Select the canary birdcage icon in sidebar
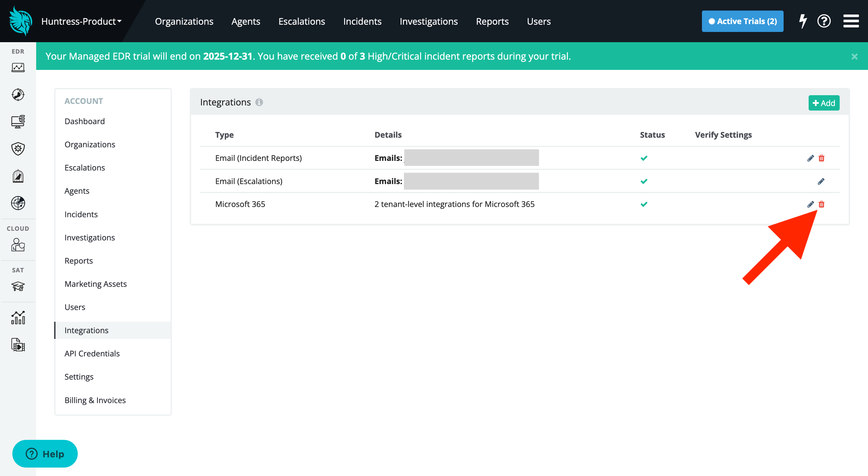The image size is (868, 476). click(18, 176)
